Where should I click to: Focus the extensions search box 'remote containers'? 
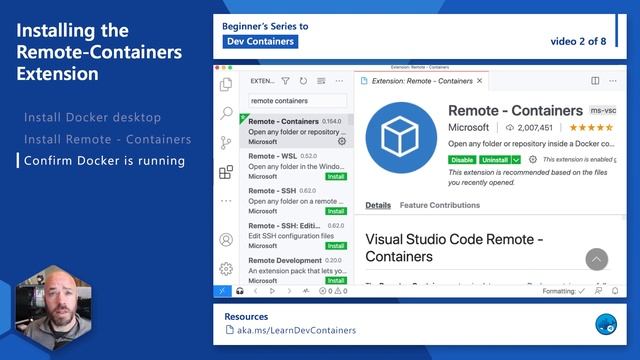pos(297,101)
